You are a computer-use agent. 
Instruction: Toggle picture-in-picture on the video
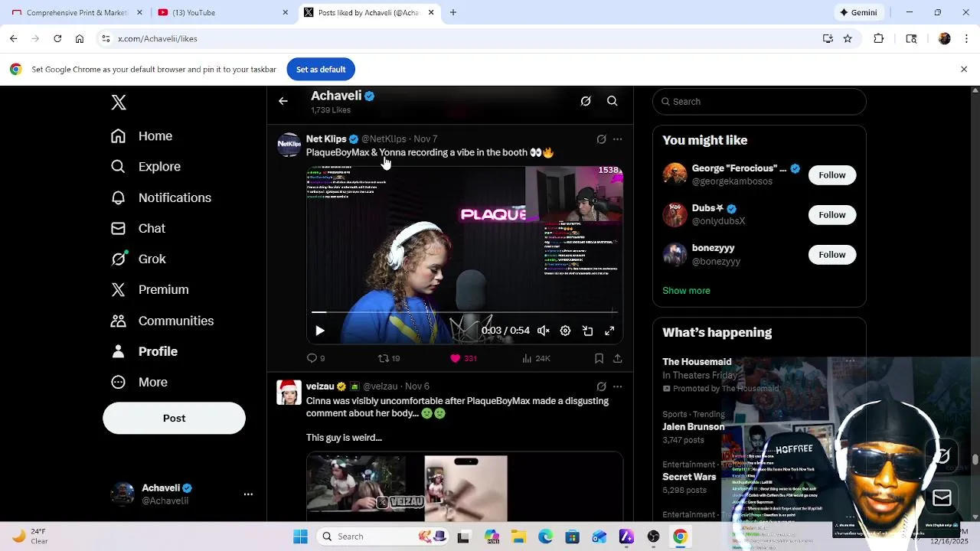(587, 331)
